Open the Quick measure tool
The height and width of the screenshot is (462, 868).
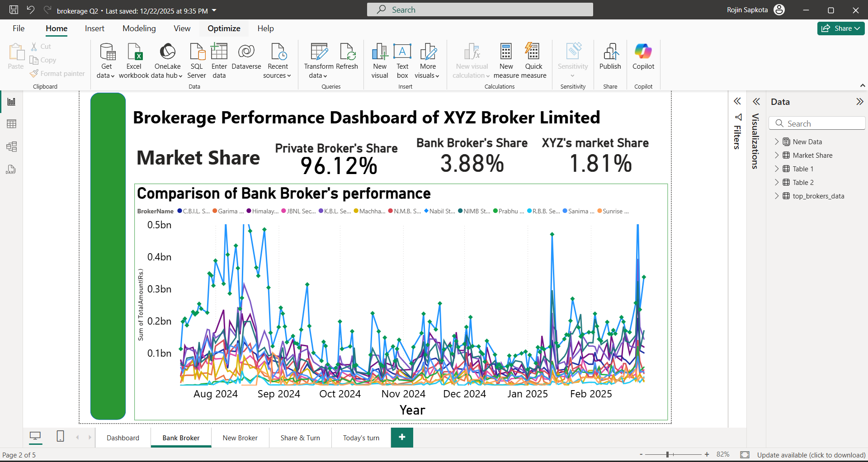coord(533,59)
